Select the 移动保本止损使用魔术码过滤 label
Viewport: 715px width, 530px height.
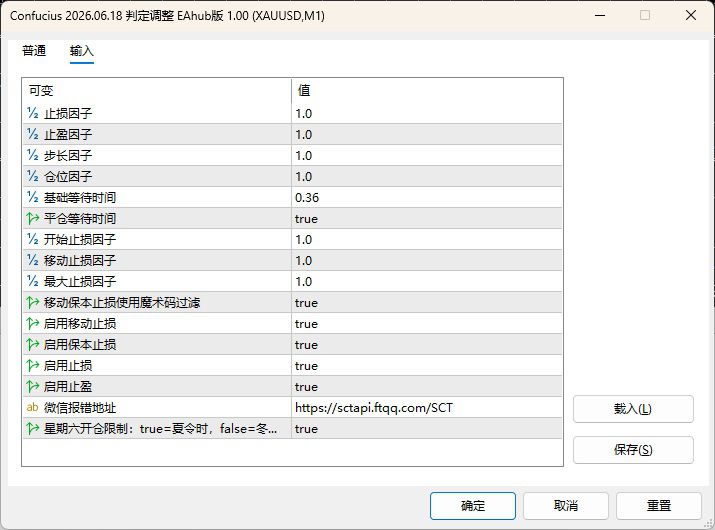(122, 302)
